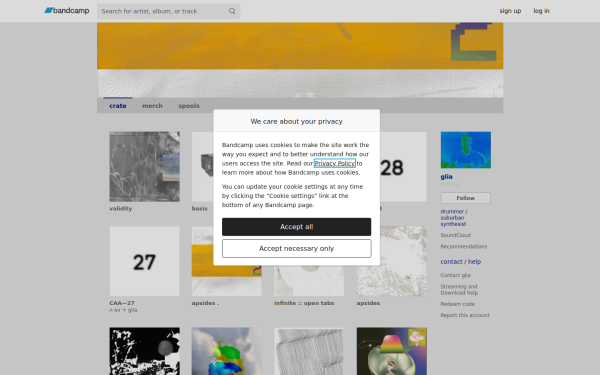Viewport: 600px width, 375px height.
Task: Open the colorful 3D figure album cover
Action: (227, 351)
